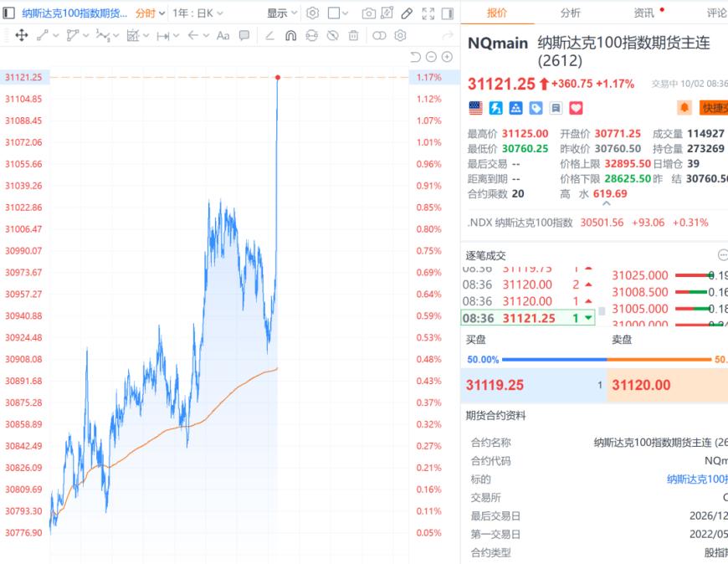Image resolution: width=728 pixels, height=564 pixels.
Task: Click the 31121.25 price axis label
Action: coord(23,77)
